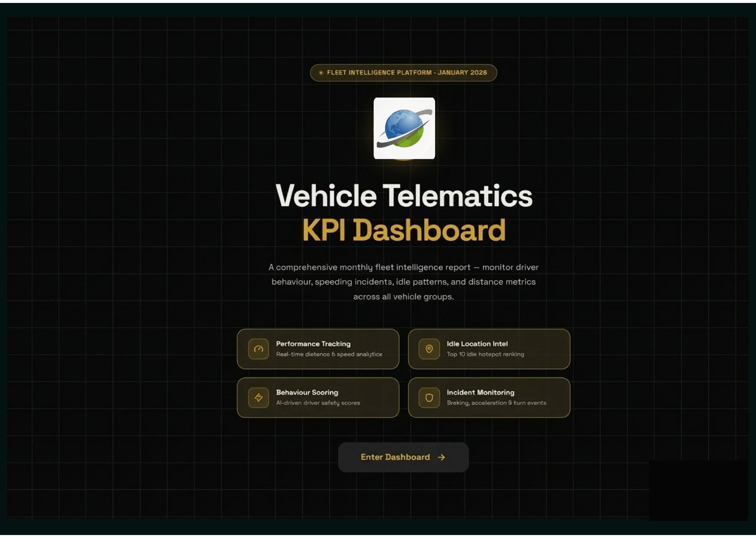Click the gold KPI Dashboard heading
The height and width of the screenshot is (538, 756).
[x=404, y=230]
